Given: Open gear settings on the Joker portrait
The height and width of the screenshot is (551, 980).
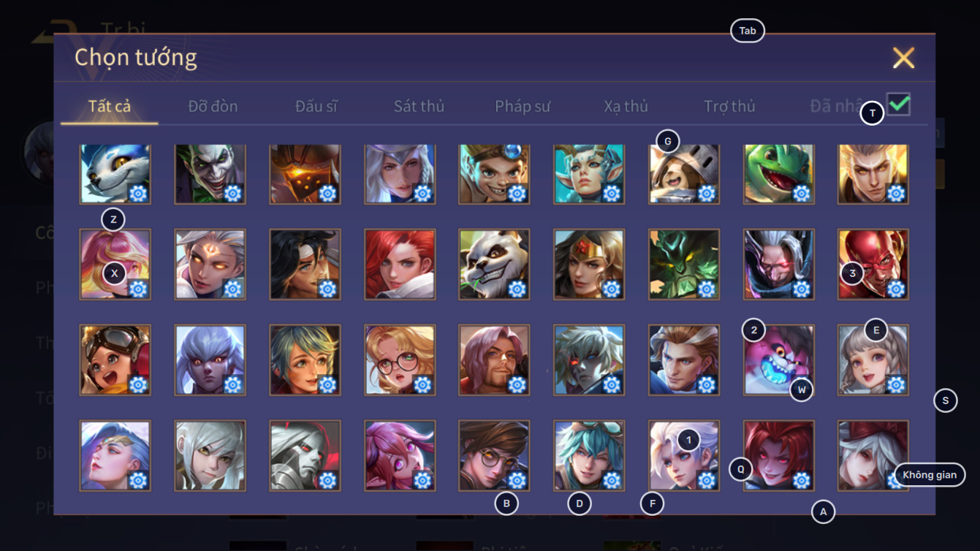Looking at the screenshot, I should pos(232,193).
